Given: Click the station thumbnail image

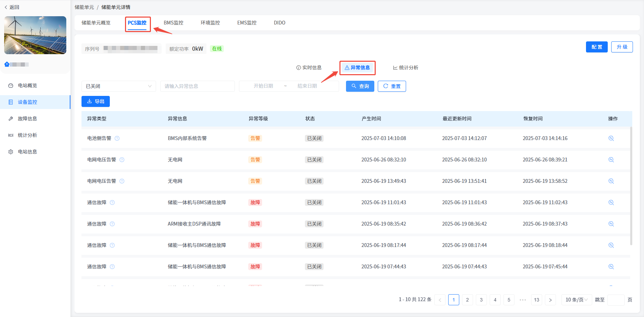Looking at the screenshot, I should (x=35, y=35).
